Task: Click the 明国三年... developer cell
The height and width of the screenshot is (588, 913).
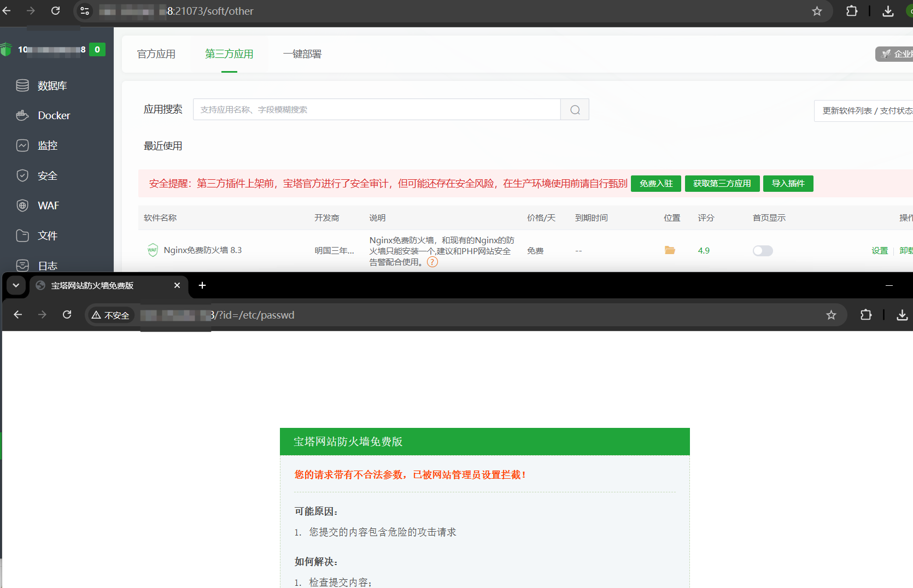Action: (334, 251)
